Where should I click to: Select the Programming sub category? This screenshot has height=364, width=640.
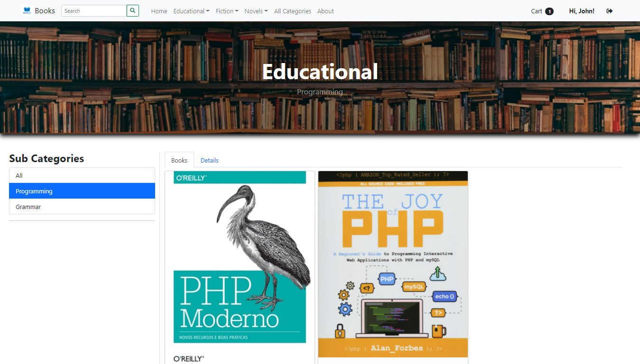[x=82, y=191]
